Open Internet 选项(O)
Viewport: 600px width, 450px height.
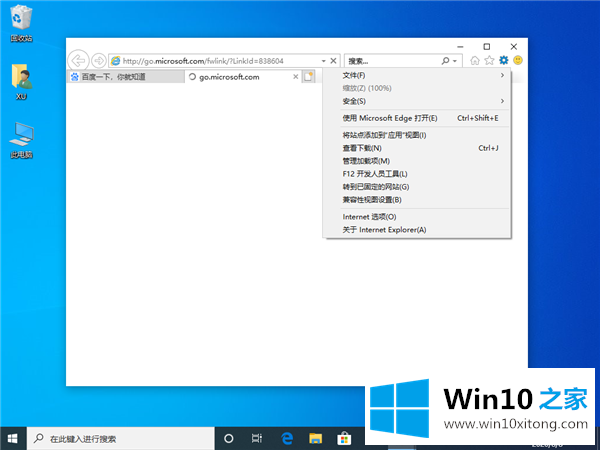point(417,217)
